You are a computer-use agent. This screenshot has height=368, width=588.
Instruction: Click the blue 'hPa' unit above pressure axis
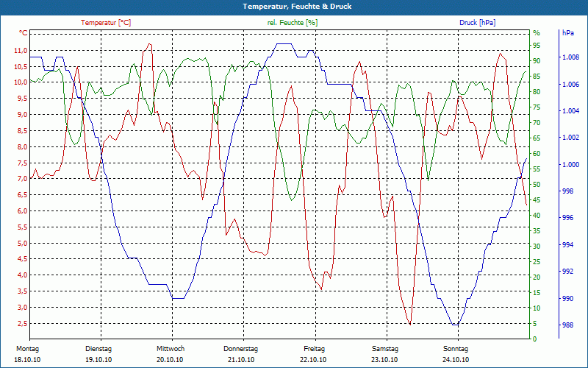pos(567,33)
